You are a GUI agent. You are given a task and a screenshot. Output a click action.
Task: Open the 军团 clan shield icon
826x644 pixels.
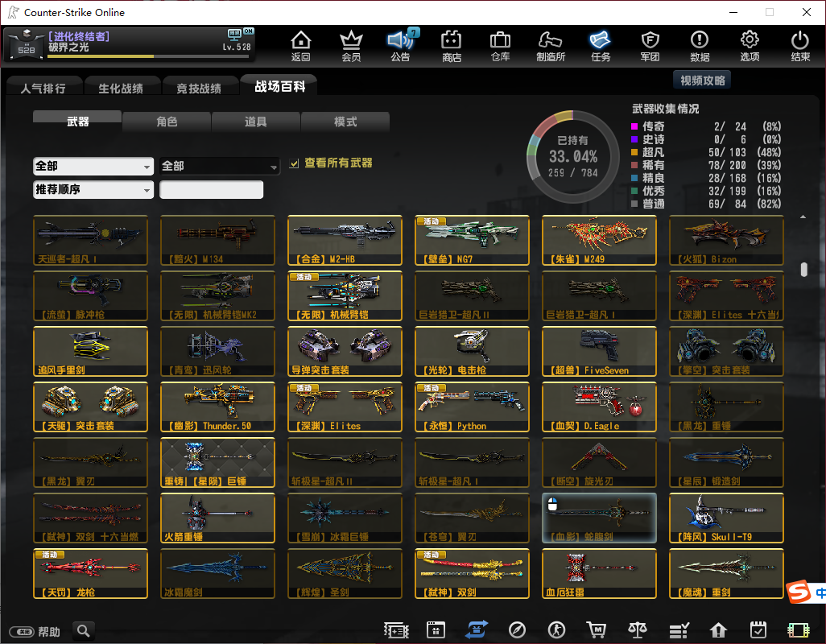pos(650,46)
